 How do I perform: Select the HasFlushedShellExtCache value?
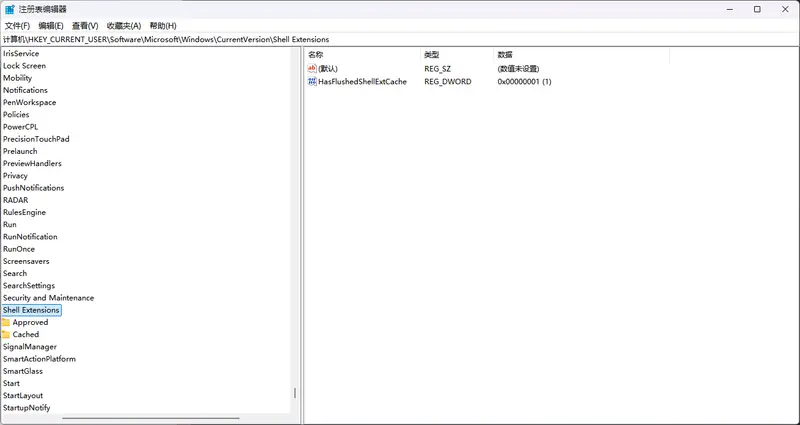tap(362, 82)
